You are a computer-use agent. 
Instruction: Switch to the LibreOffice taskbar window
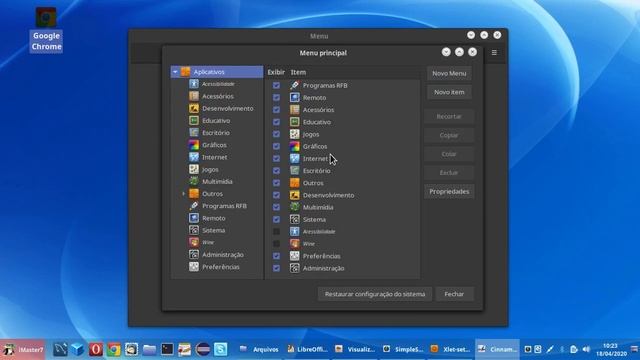point(308,349)
